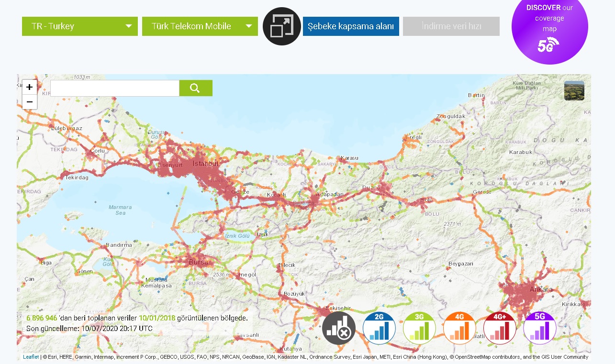Click the Istanbul label on the map

point(205,164)
